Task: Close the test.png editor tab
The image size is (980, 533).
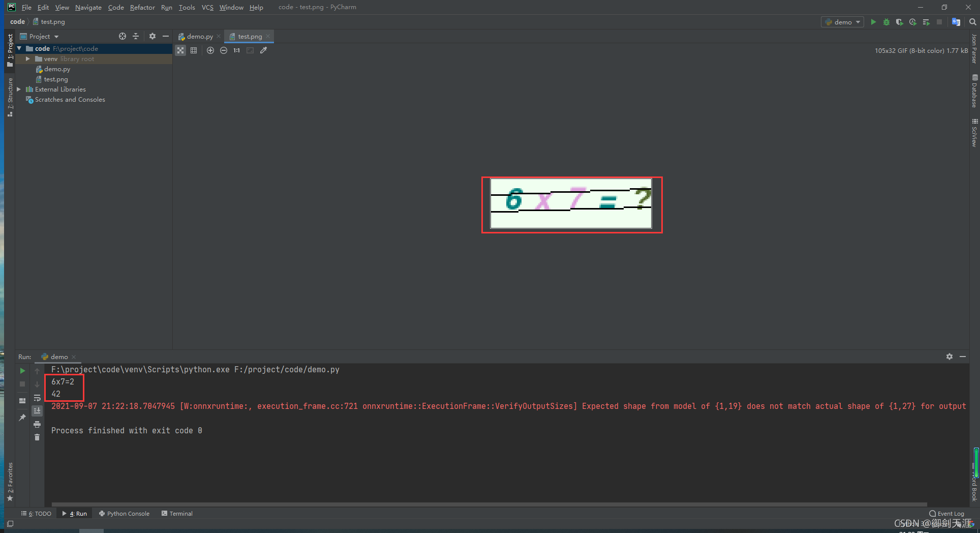Action: [x=268, y=36]
